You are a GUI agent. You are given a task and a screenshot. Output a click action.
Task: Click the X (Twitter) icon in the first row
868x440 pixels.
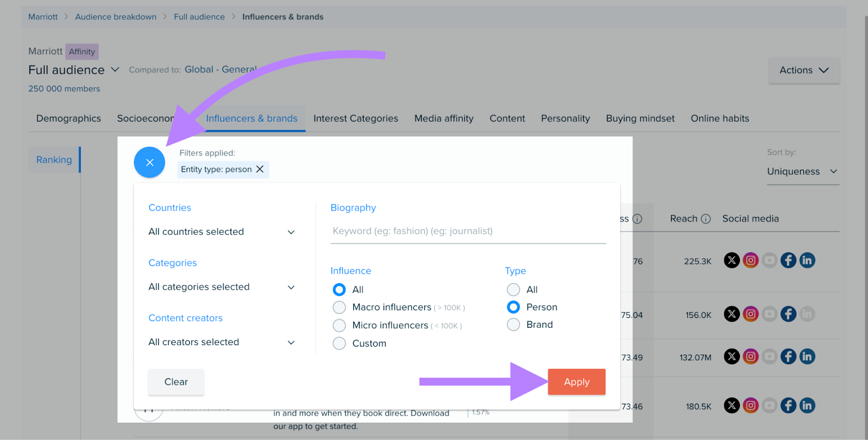(x=731, y=260)
